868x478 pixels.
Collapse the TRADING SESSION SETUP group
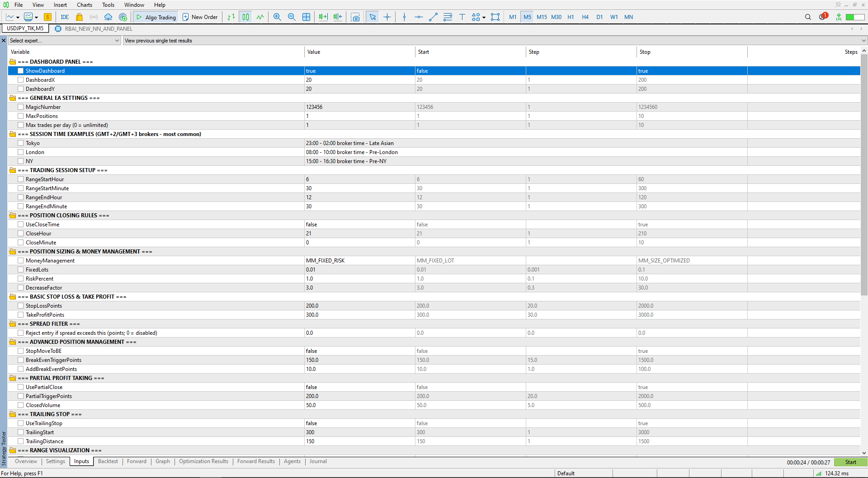point(13,170)
